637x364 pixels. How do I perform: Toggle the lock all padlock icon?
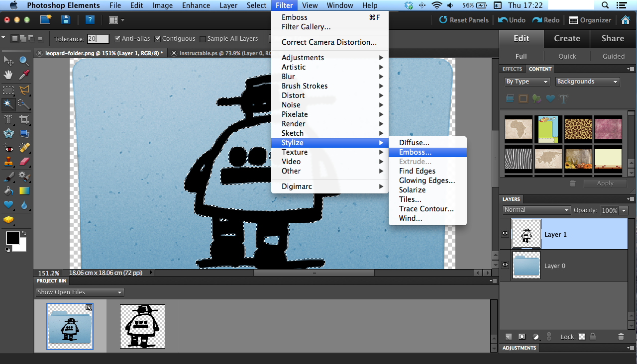[x=593, y=337]
